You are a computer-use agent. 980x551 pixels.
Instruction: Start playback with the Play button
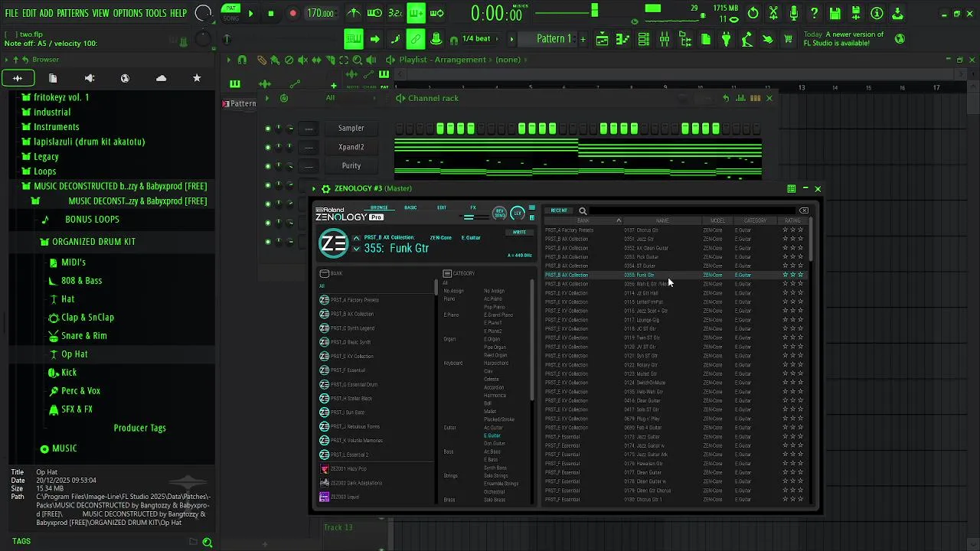(250, 13)
